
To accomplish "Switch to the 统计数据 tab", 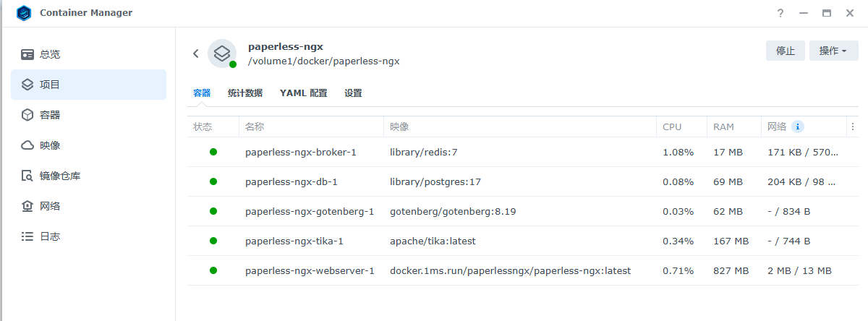I will (245, 93).
